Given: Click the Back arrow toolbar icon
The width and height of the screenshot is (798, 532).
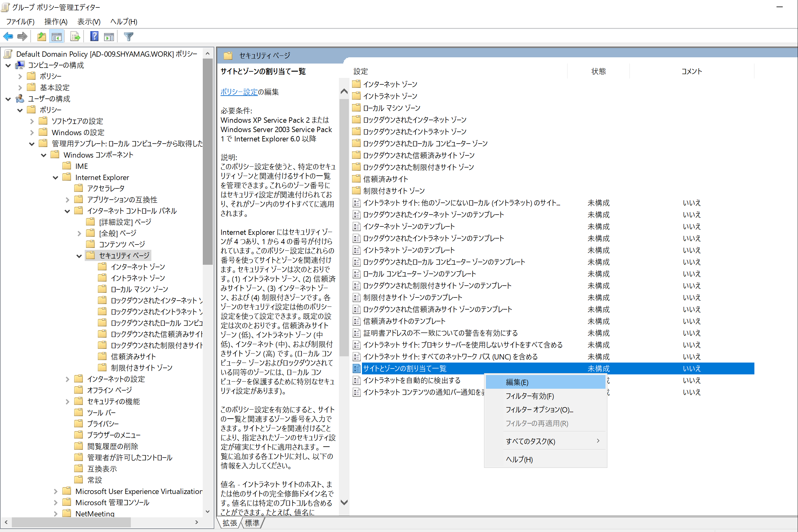Looking at the screenshot, I should [8, 36].
